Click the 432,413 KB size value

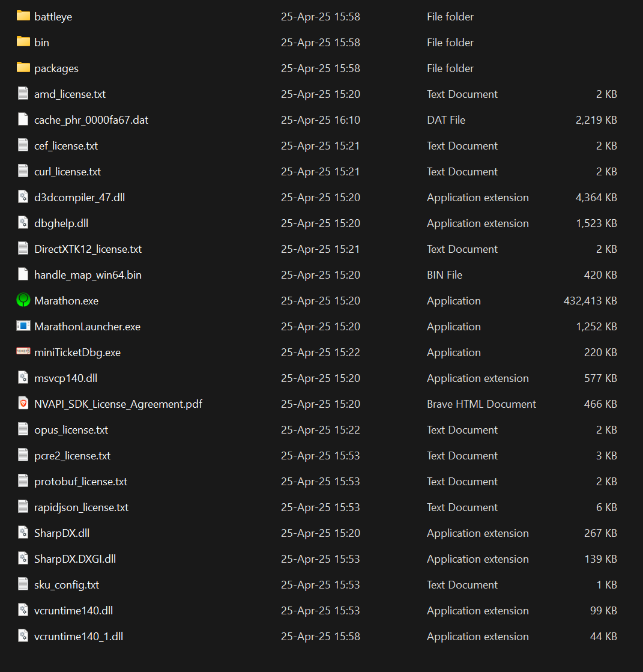click(590, 301)
